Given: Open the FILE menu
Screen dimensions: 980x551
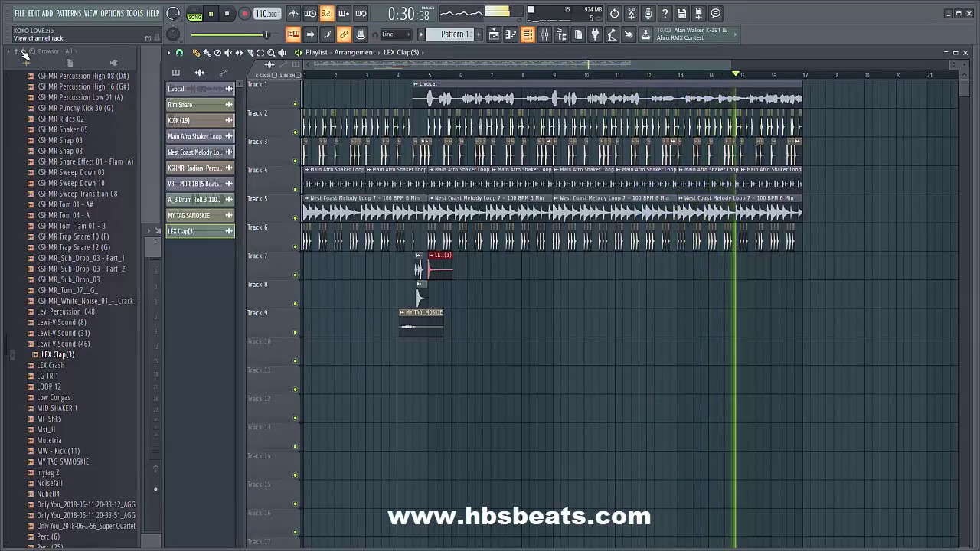Looking at the screenshot, I should (x=19, y=14).
